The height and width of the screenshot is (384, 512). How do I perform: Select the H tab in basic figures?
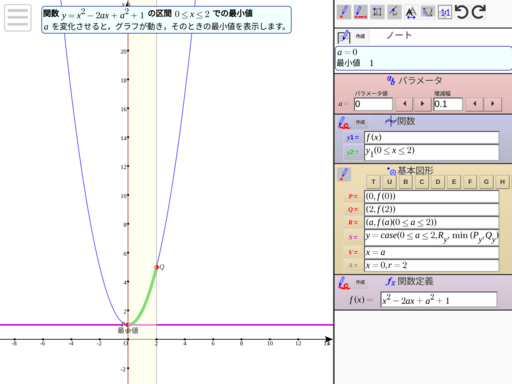[x=502, y=182]
